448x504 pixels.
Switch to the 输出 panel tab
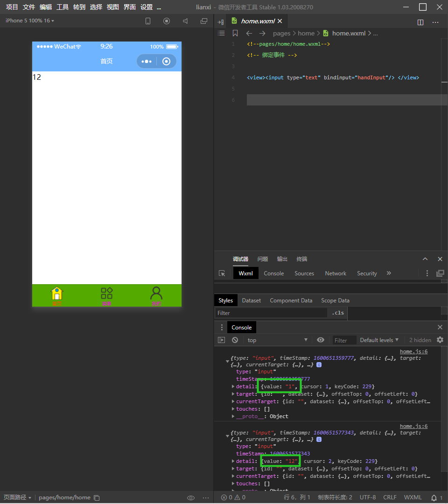coord(282,259)
